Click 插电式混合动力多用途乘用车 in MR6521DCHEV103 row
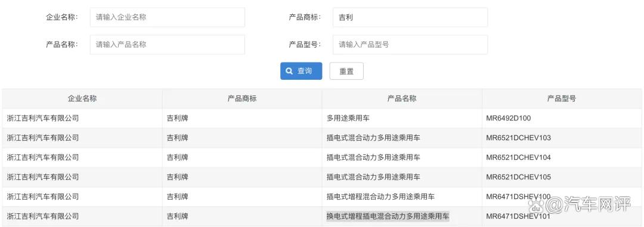Image resolution: width=644 pixels, height=227 pixels. point(373,138)
